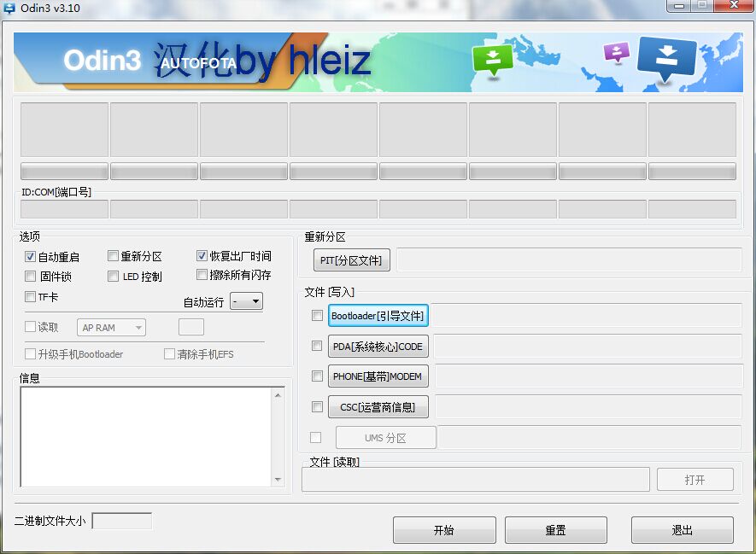Click the large blue download bubble icon

[666, 58]
